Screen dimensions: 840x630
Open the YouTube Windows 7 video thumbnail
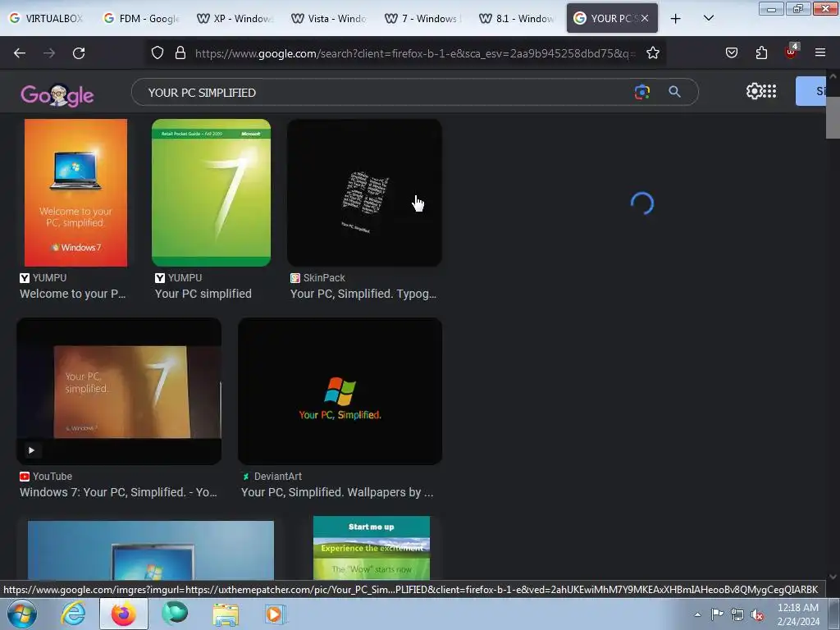click(x=119, y=391)
